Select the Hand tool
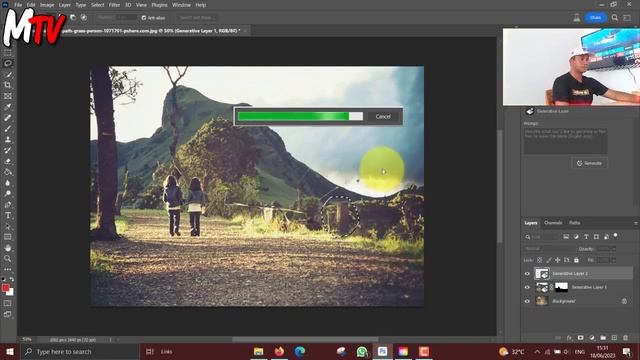The height and width of the screenshot is (360, 640). (x=8, y=248)
